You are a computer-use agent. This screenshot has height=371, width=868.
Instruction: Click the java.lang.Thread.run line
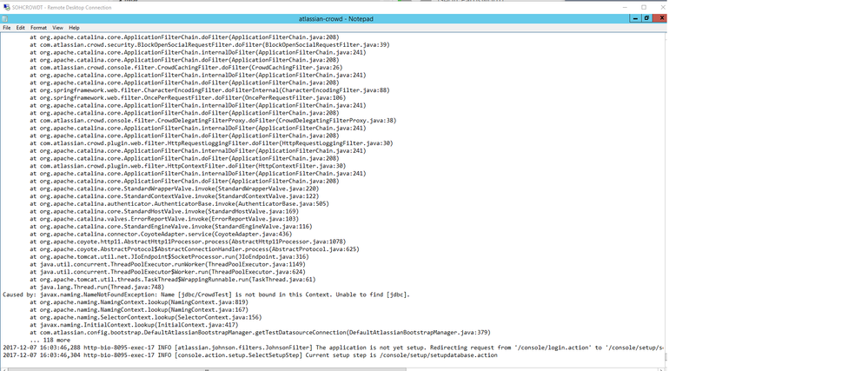(96, 288)
